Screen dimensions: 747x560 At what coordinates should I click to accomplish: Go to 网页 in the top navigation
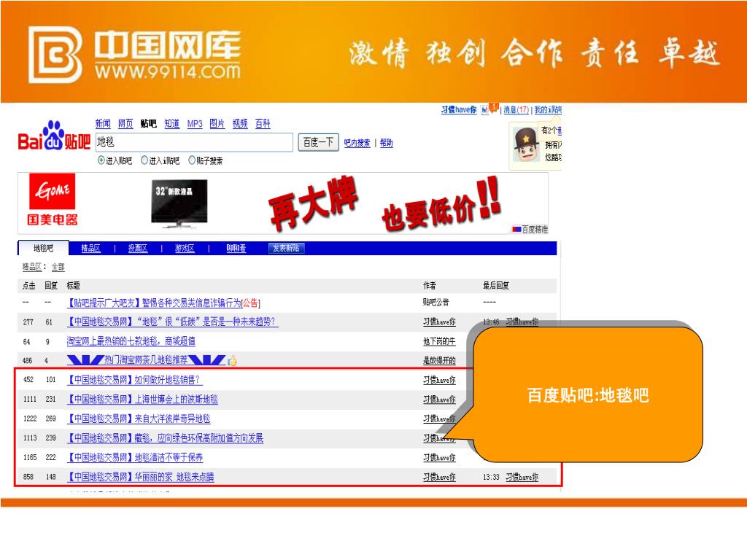[x=125, y=124]
